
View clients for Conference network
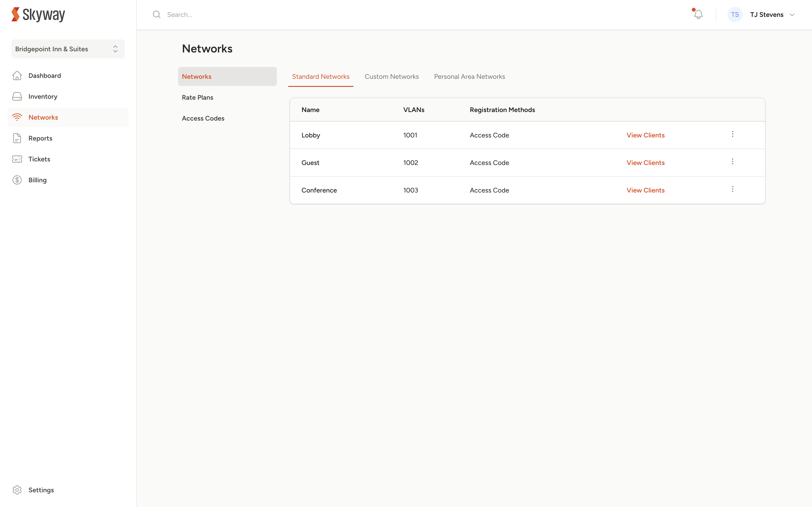tap(645, 190)
